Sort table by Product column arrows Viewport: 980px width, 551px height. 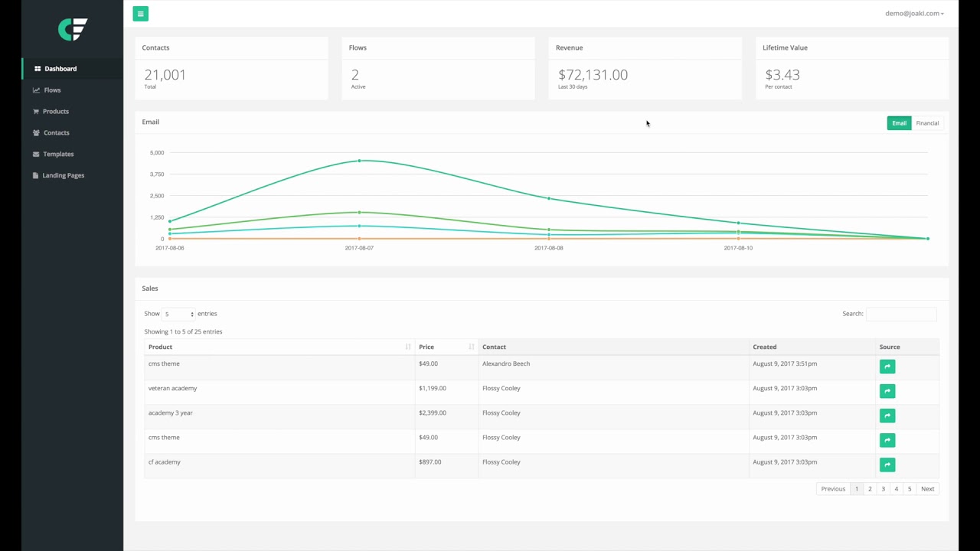(x=407, y=347)
